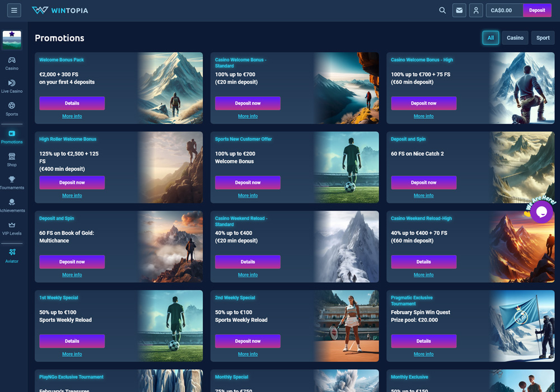Select Promotions in the sidebar
Screen dimensions: 560x392
(12, 137)
